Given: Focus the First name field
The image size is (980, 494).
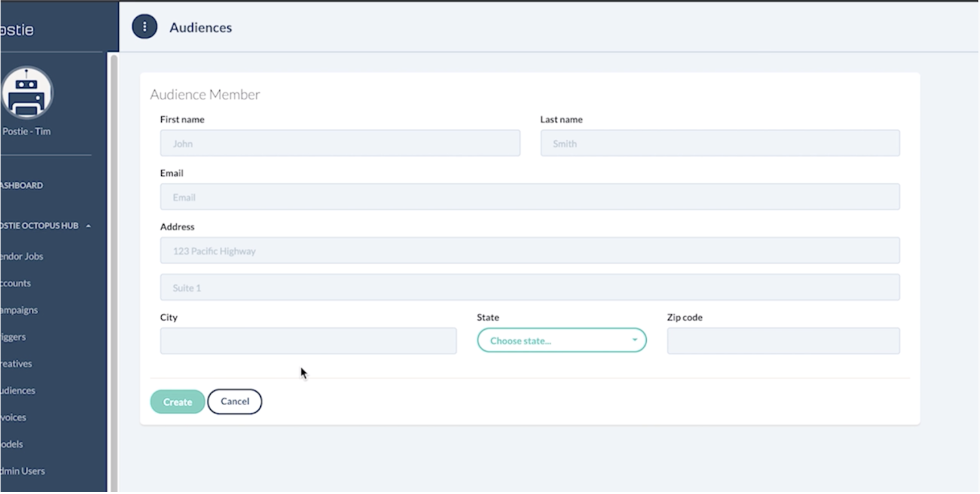Looking at the screenshot, I should [x=340, y=143].
